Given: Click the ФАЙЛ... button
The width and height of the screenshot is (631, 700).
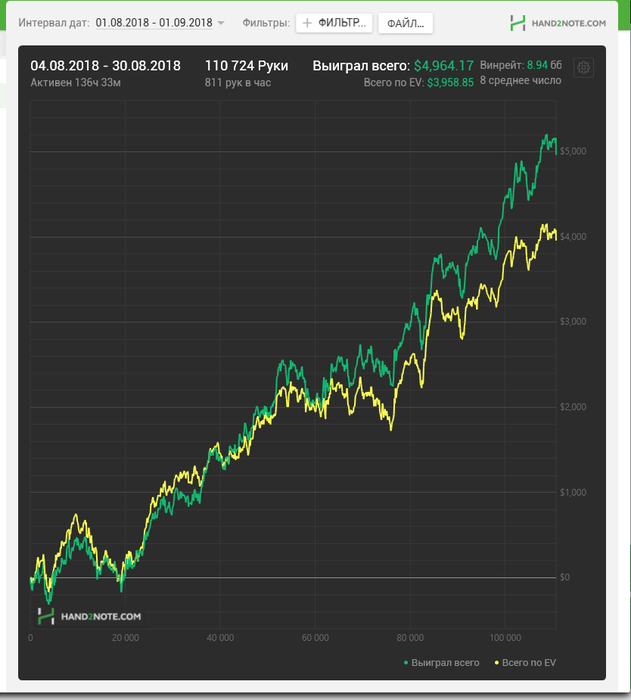Looking at the screenshot, I should 405,23.
